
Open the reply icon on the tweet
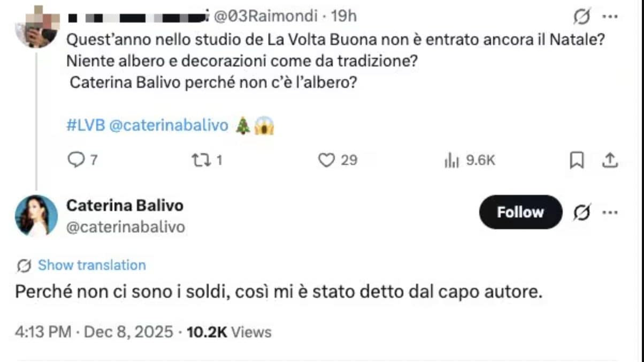(x=76, y=159)
